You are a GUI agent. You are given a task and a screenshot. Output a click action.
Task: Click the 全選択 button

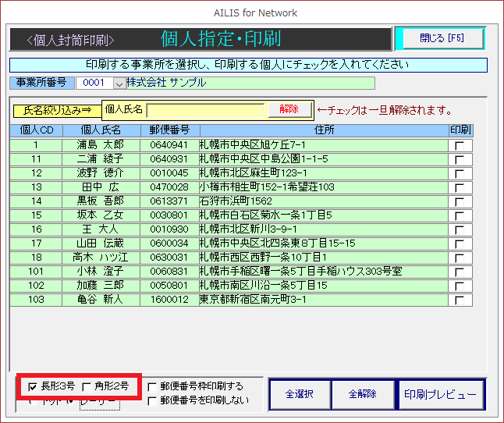point(299,395)
